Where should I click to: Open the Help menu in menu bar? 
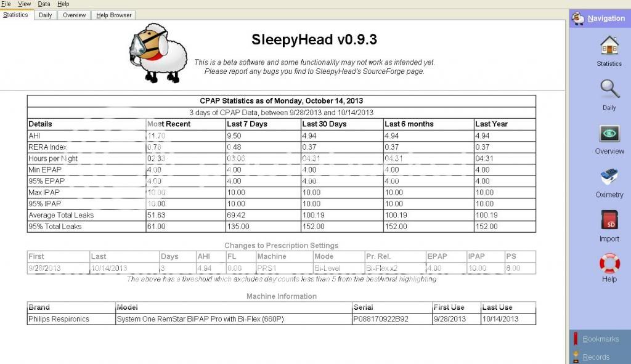coord(63,4)
